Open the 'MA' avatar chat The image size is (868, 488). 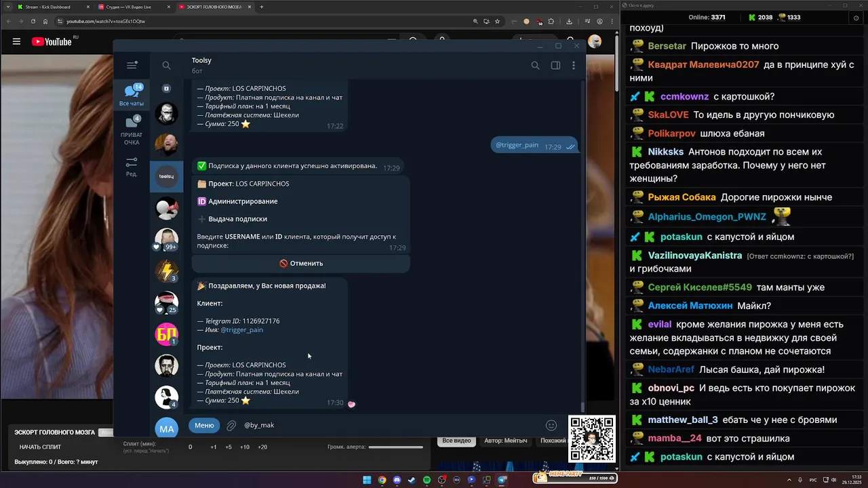tap(166, 428)
